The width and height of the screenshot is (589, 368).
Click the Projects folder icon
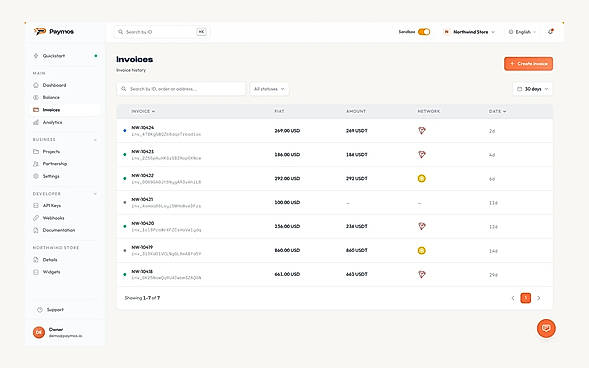coord(36,152)
